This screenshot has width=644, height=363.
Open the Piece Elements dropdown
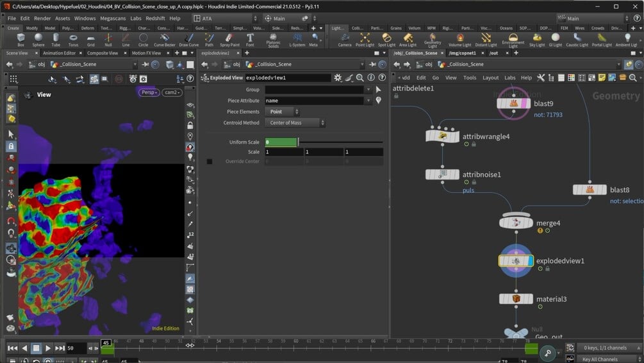point(282,112)
